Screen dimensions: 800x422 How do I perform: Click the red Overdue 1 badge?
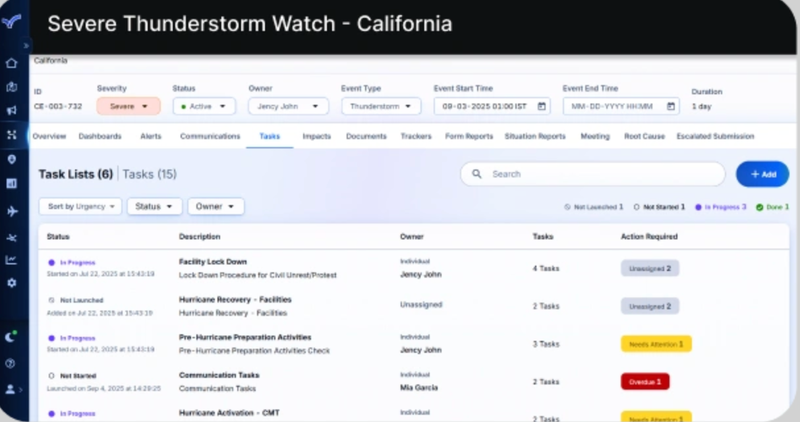tap(645, 382)
